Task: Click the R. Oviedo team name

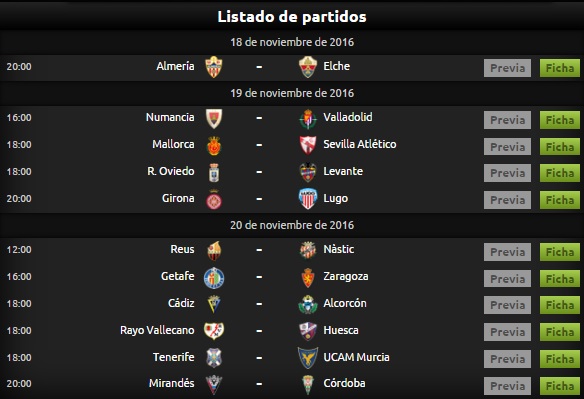Action: coord(171,171)
